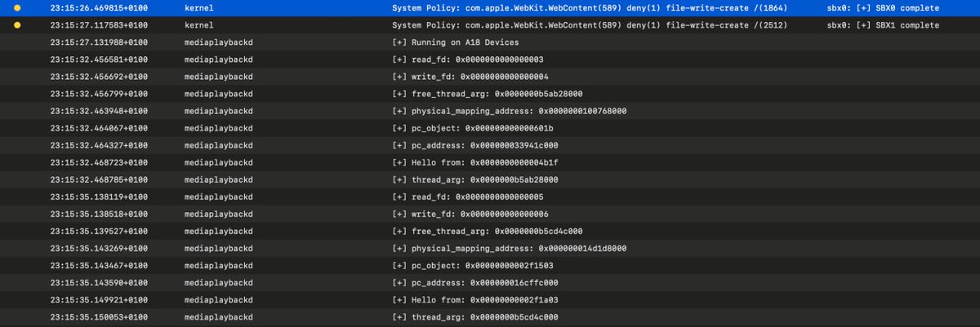Screen dimensions: 980x327
Task: Click mediaplaybackd in the 23:15:32.456581 row
Action: coord(219,60)
